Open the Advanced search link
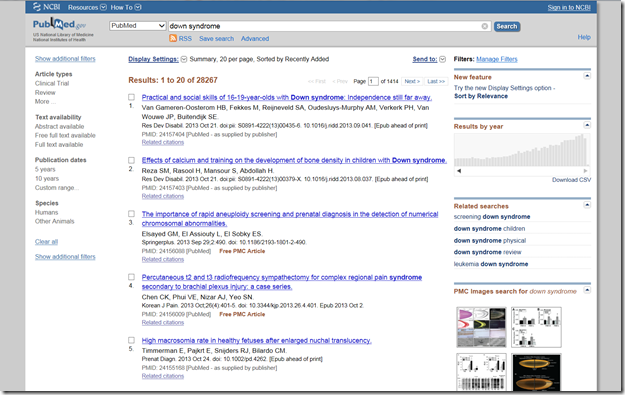Image resolution: width=625 pixels, height=395 pixels. pyautogui.click(x=255, y=39)
